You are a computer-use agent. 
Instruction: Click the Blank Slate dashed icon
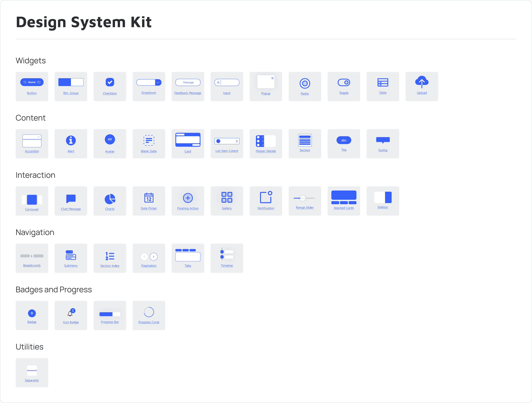[x=149, y=140]
